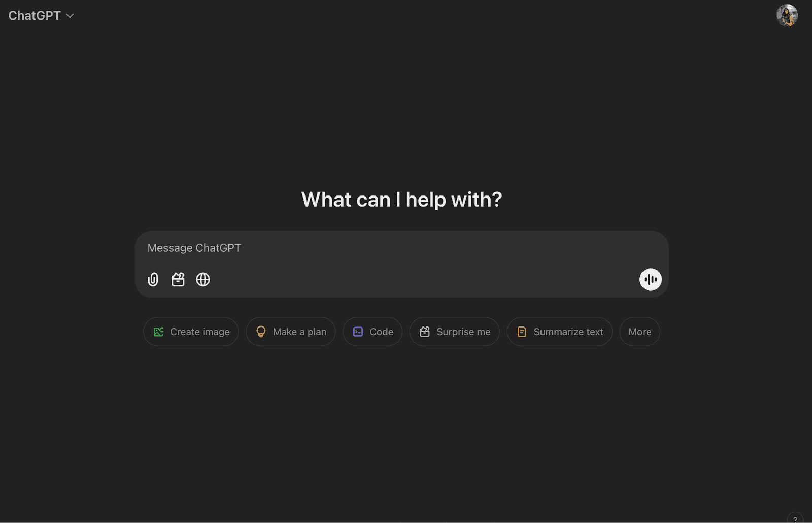Open the tools box icon in message bar
Viewport: 812px width, 523px height.
pyautogui.click(x=178, y=279)
